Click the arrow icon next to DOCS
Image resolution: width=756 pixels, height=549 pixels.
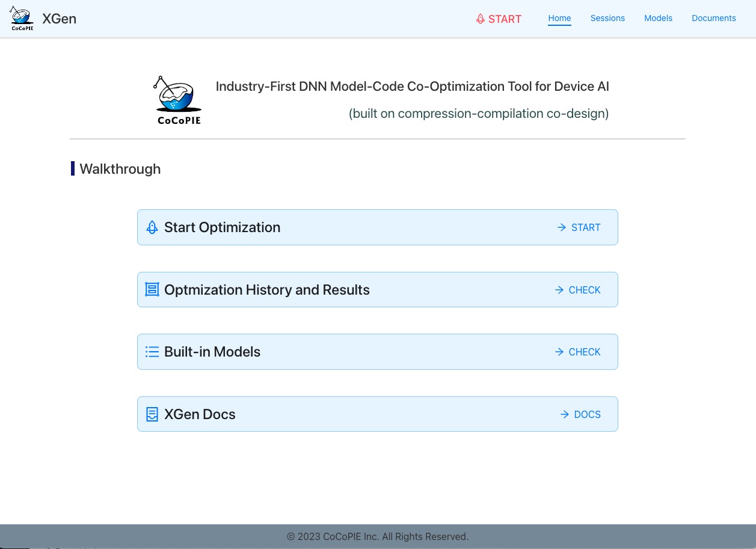click(565, 414)
